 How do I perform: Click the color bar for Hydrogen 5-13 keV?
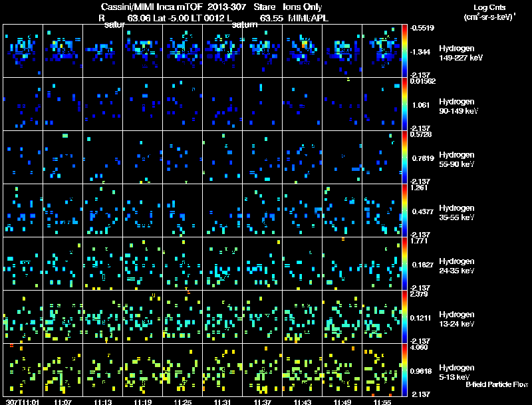point(404,370)
